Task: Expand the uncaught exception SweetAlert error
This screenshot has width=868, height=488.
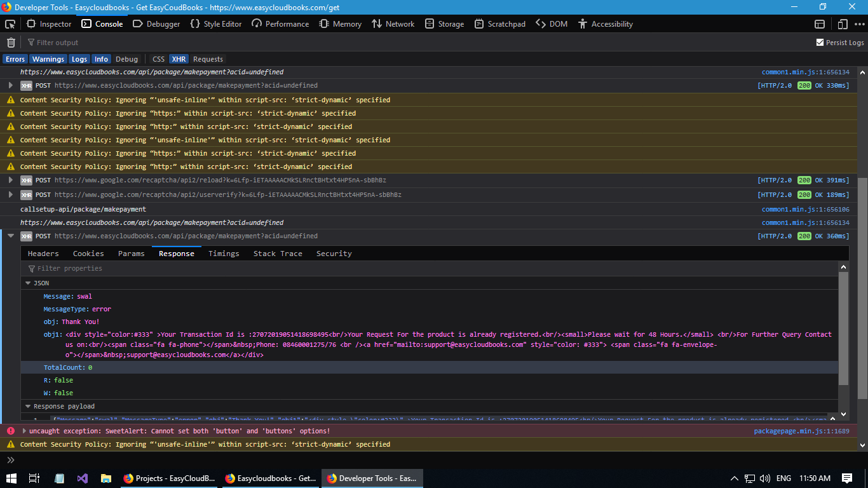Action: pyautogui.click(x=24, y=431)
